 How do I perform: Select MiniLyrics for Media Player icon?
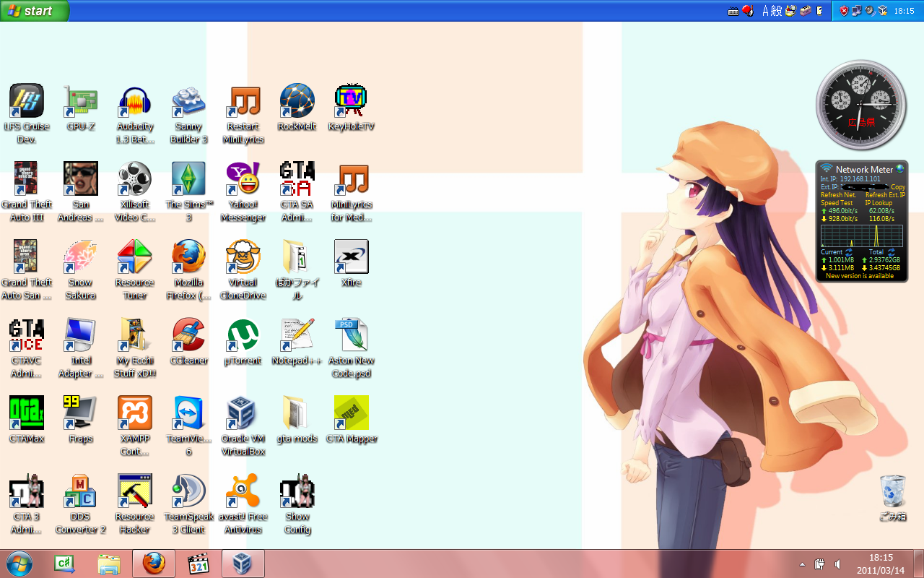click(352, 191)
